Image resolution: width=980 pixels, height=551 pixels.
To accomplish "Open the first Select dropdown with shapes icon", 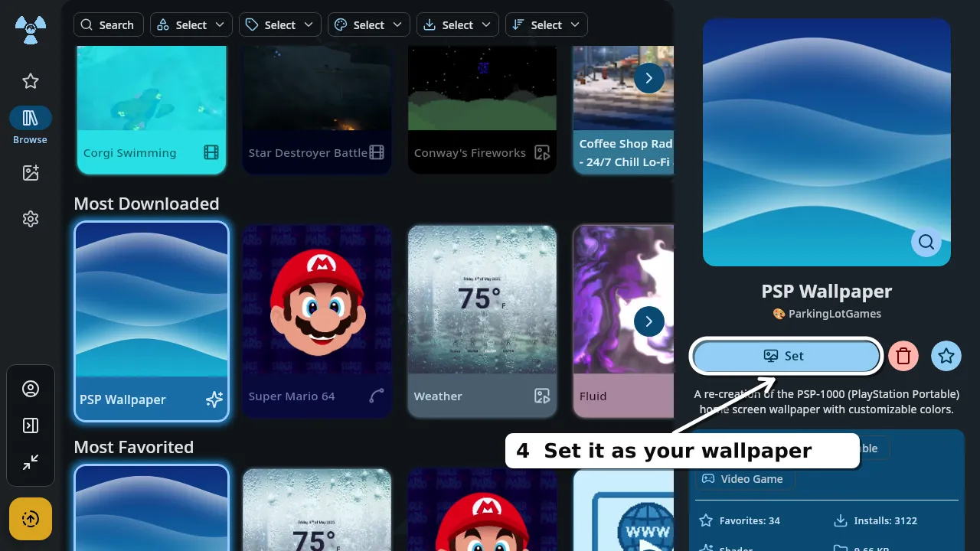I will (x=191, y=24).
